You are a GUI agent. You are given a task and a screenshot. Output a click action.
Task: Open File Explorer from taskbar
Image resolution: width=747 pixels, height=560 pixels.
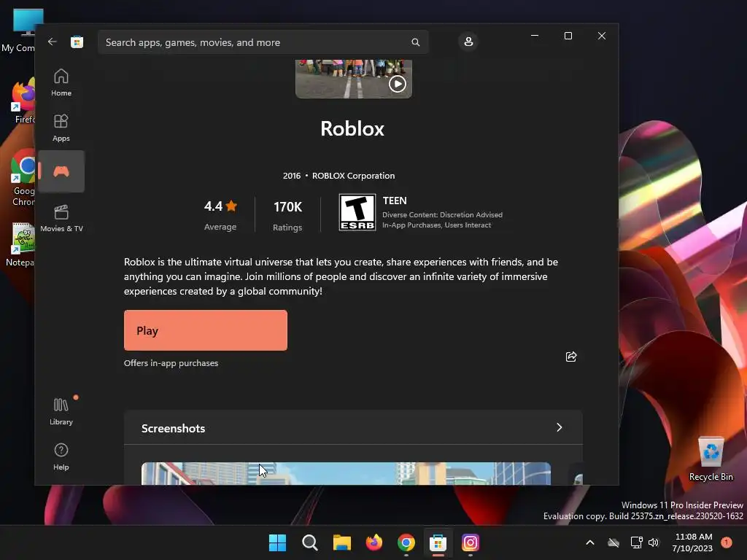pos(341,542)
